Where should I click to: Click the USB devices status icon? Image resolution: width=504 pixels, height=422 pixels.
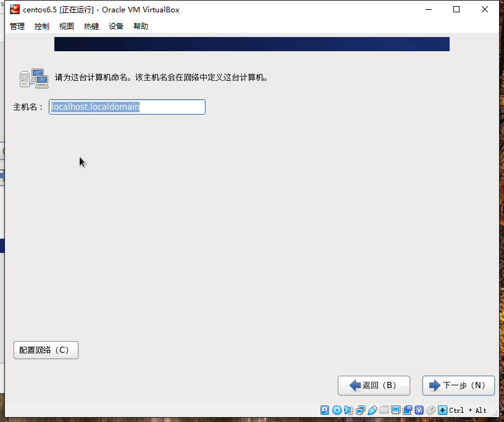[372, 410]
